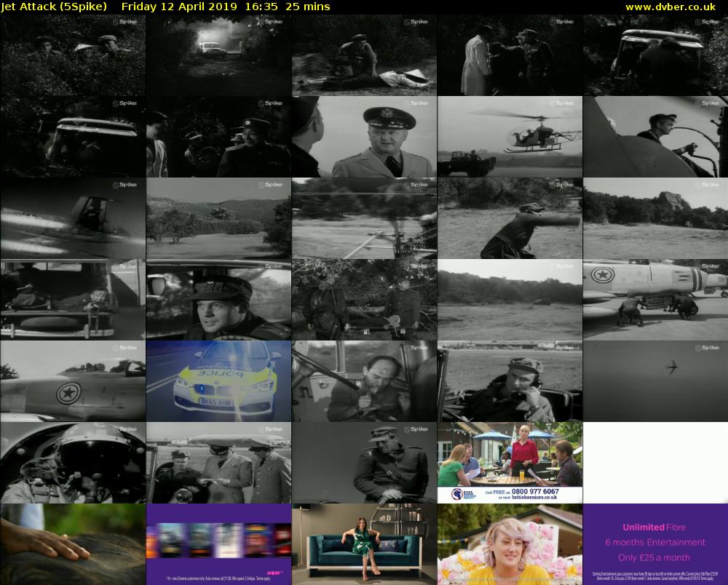
Task: Open the thumbnail of two men hiding in the bushes
Action: (73, 55)
